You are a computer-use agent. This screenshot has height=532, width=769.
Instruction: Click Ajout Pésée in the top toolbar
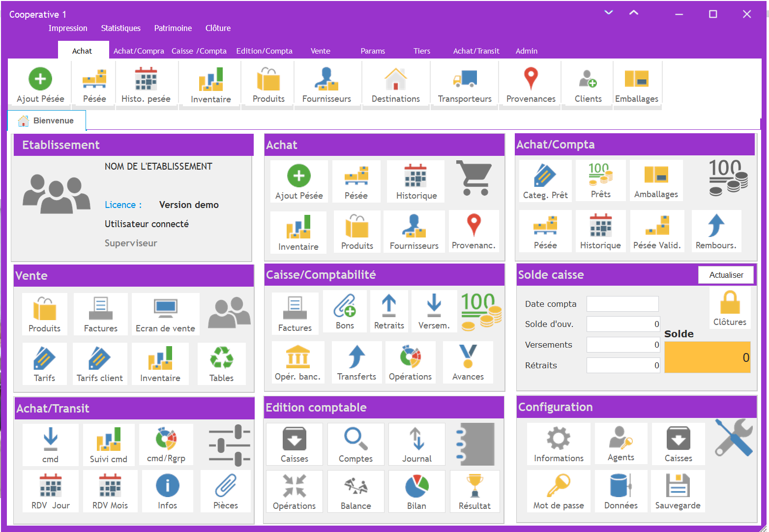coord(40,85)
